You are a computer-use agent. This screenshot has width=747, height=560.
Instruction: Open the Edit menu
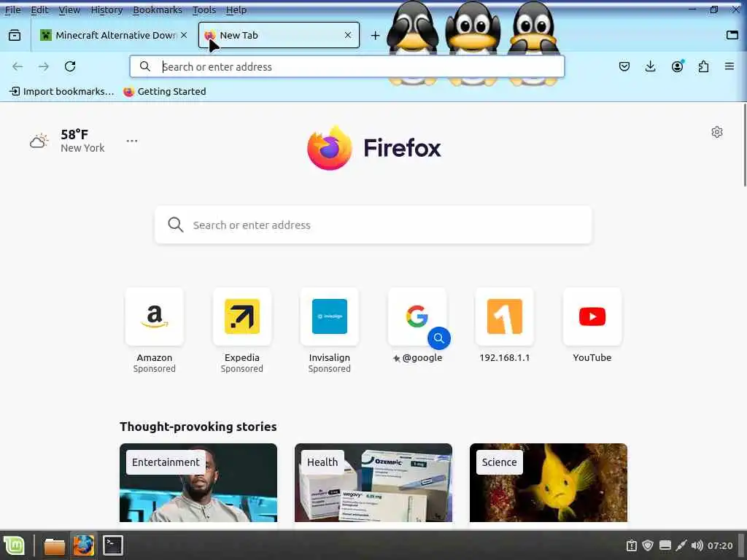click(x=39, y=9)
